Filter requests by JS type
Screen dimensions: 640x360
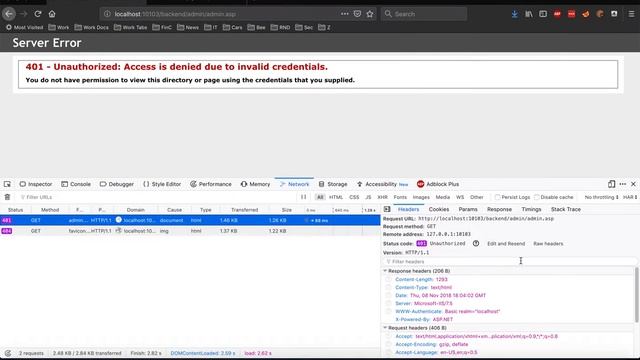pyautogui.click(x=368, y=197)
